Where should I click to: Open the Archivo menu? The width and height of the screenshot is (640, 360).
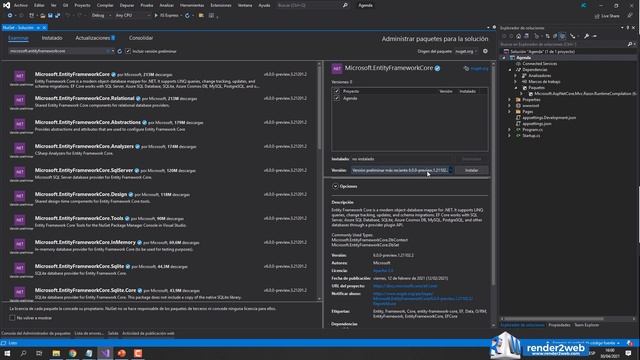point(21,5)
